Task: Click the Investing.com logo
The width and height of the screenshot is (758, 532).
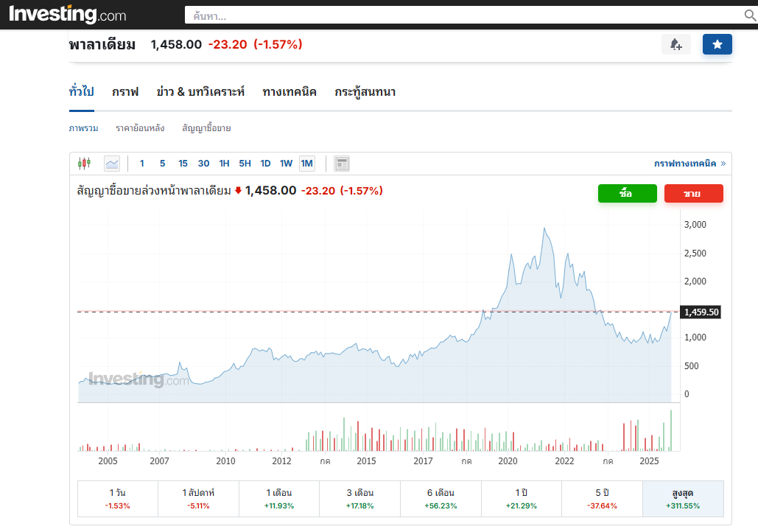Action: 67,15
